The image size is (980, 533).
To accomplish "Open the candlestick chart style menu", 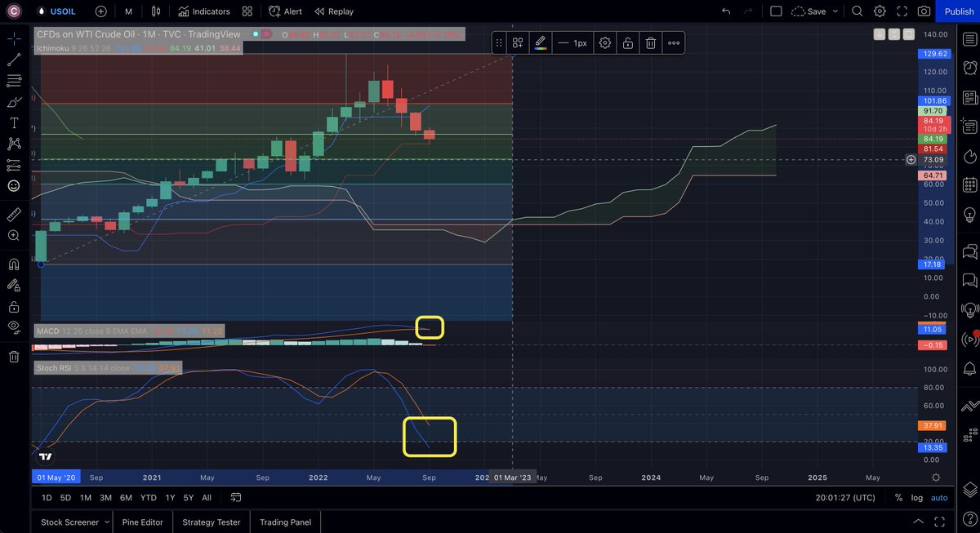I will tap(155, 11).
